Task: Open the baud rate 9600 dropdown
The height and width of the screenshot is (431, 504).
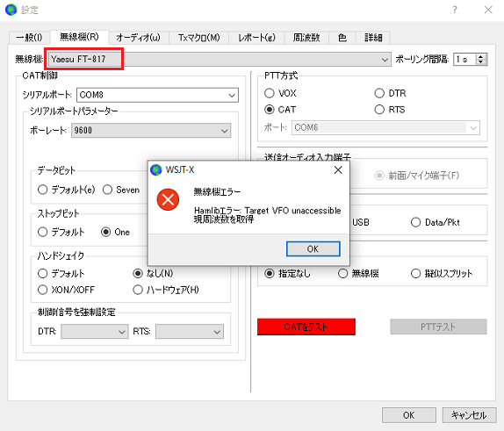Action: (151, 131)
